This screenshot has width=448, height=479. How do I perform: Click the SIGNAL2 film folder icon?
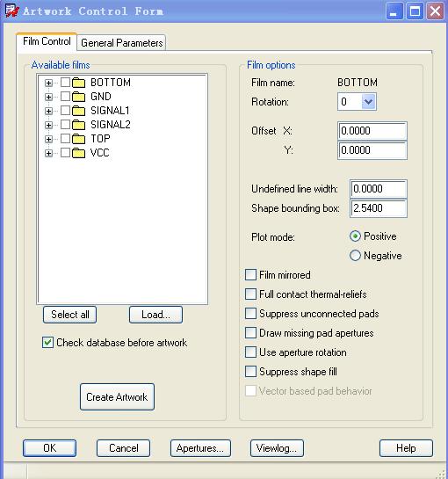(x=78, y=125)
